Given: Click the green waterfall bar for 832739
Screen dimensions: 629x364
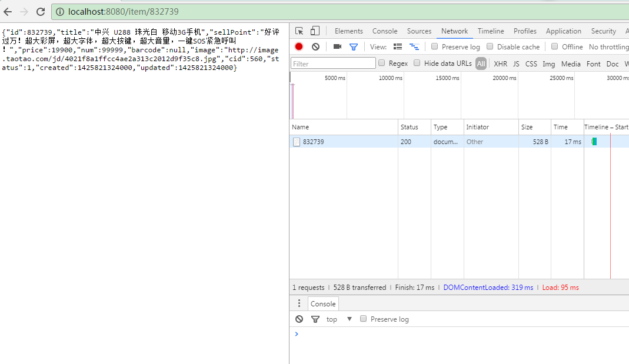Looking at the screenshot, I should tap(594, 141).
